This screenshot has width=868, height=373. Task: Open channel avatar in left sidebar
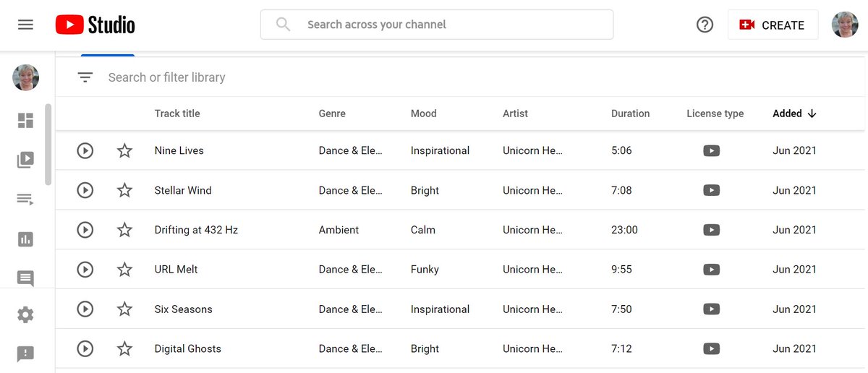[25, 77]
